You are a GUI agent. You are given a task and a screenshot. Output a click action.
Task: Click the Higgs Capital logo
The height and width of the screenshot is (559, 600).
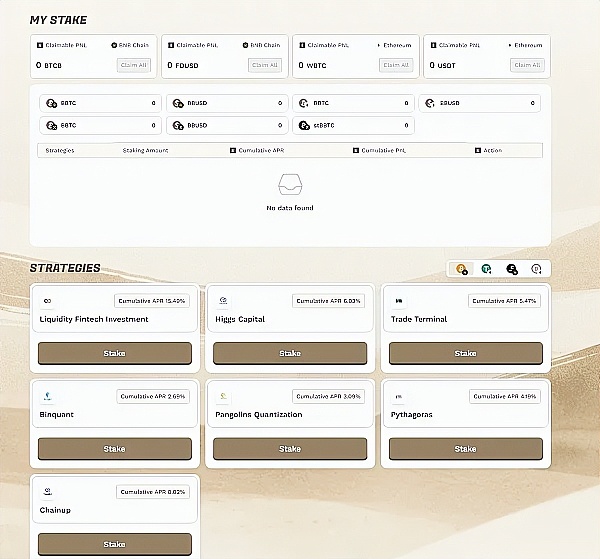[223, 301]
